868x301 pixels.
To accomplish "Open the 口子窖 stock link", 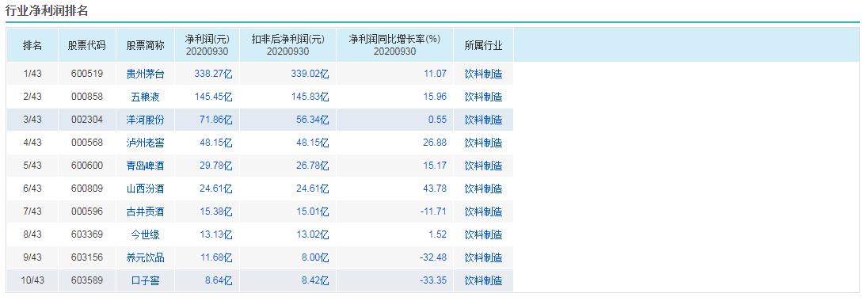I will (x=145, y=280).
